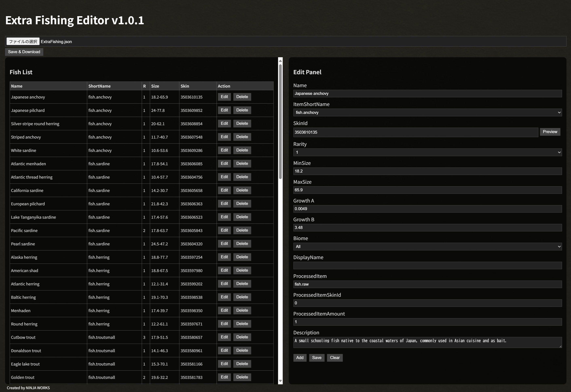The image size is (571, 392).
Task: Click the Growth A input field
Action: pyautogui.click(x=427, y=209)
